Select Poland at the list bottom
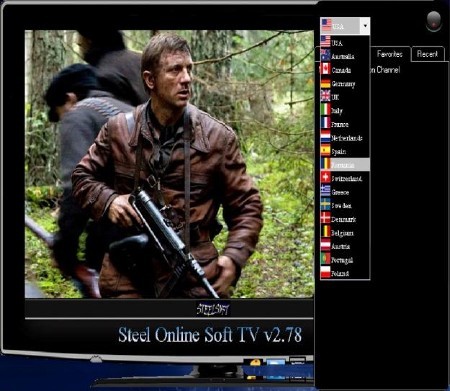This screenshot has width=450, height=391. coord(345,273)
